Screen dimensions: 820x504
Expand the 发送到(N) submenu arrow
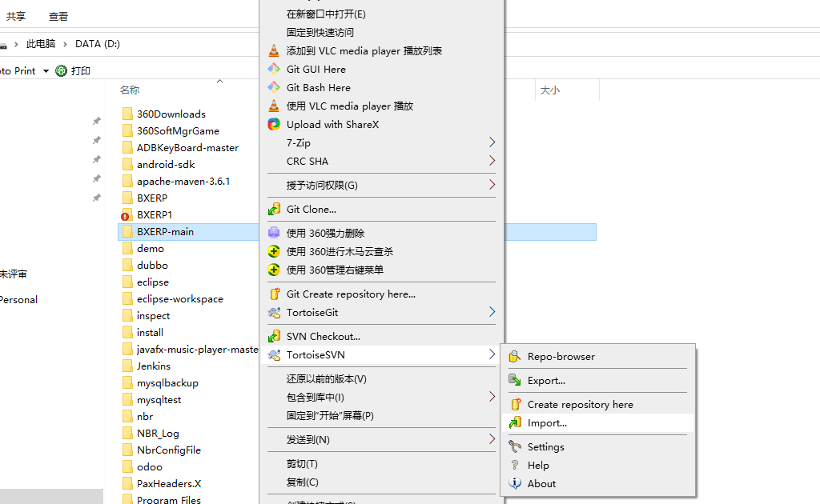(x=492, y=438)
